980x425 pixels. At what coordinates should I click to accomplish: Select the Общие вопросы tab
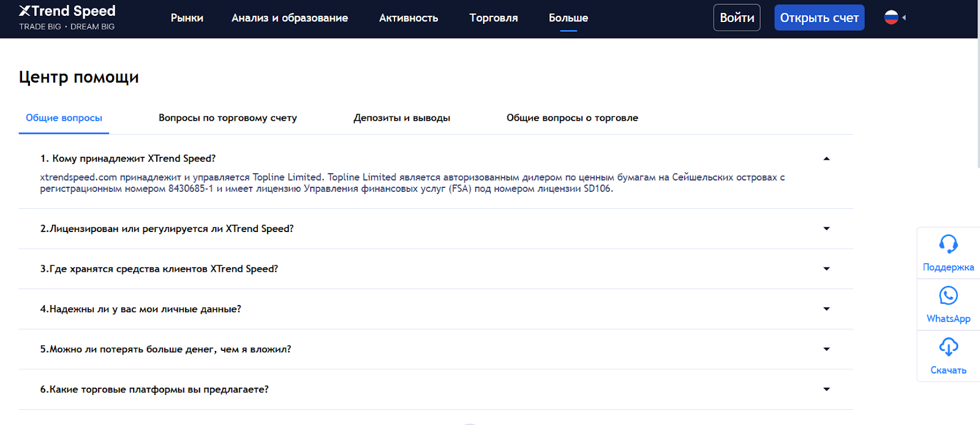point(64,118)
